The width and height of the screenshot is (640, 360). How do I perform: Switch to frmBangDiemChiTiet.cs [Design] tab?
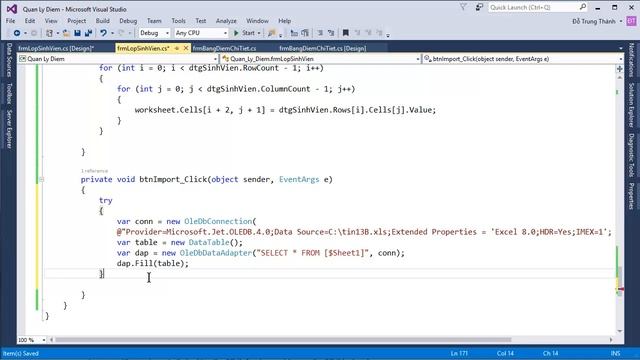322,48
